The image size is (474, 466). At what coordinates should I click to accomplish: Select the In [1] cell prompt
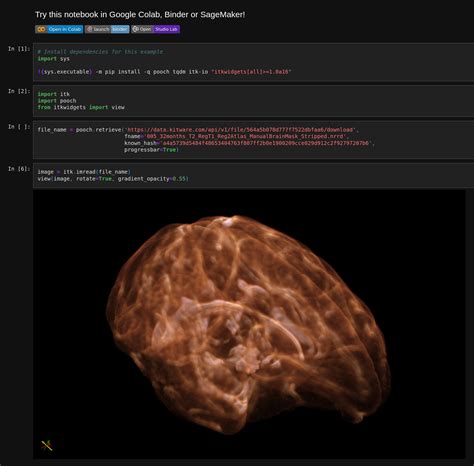click(x=19, y=49)
